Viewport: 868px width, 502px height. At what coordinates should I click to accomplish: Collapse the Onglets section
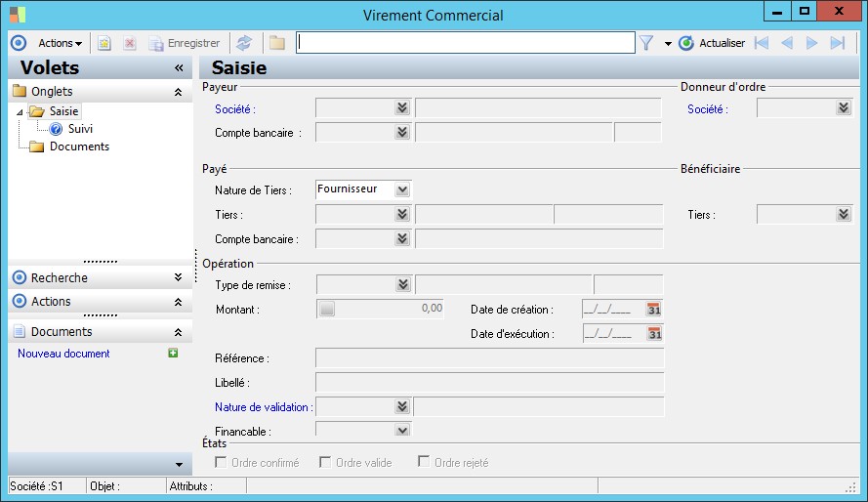(178, 92)
